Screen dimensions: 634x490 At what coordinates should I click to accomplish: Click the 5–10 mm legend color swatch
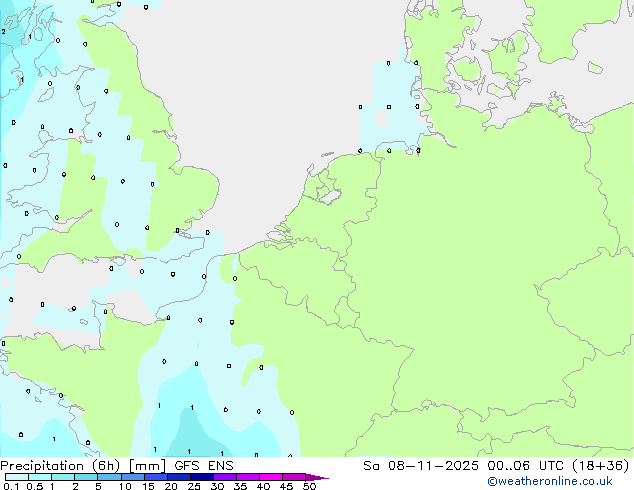coord(109,477)
